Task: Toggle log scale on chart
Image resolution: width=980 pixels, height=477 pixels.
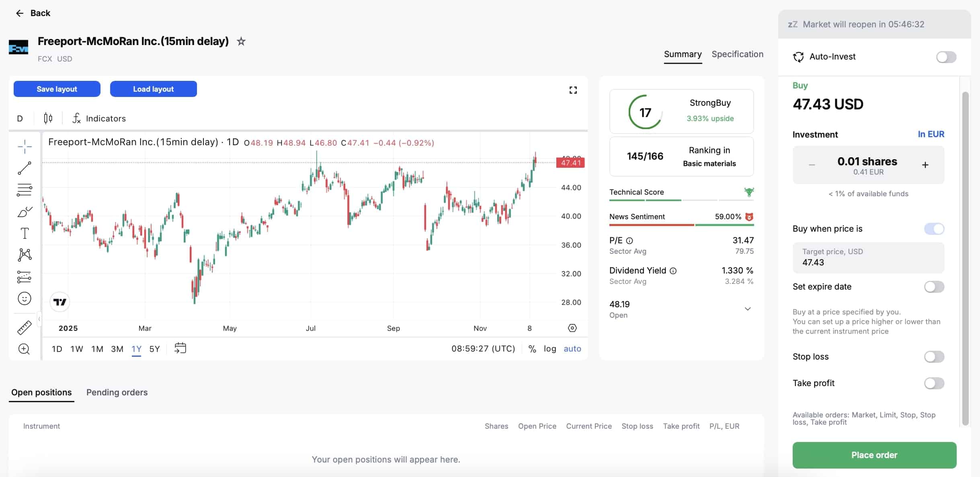Action: click(550, 349)
